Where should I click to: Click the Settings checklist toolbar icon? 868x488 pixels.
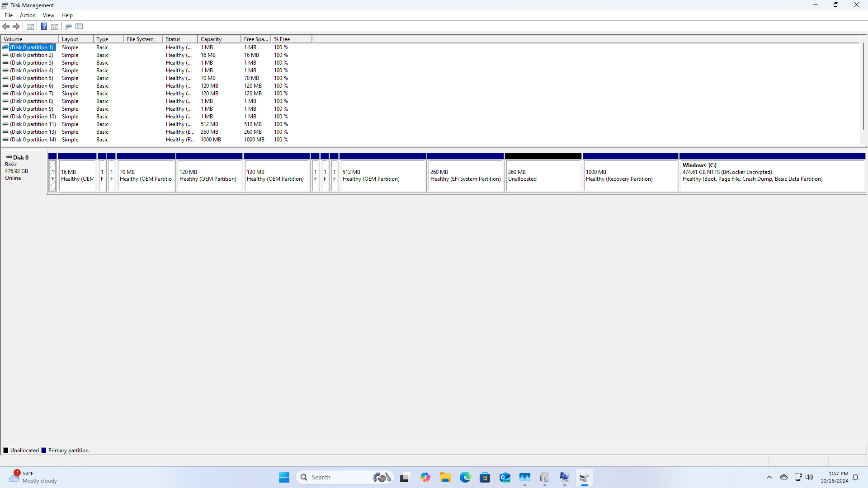79,26
